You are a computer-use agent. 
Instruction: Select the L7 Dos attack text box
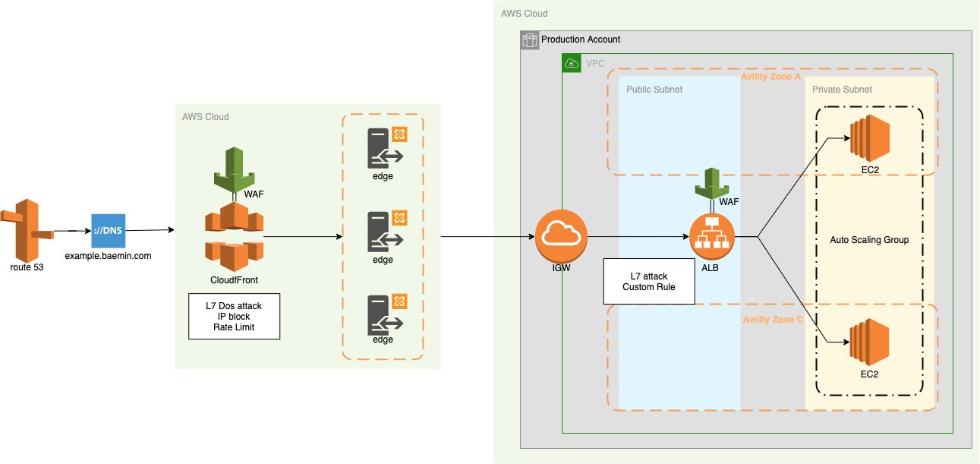pos(234,316)
